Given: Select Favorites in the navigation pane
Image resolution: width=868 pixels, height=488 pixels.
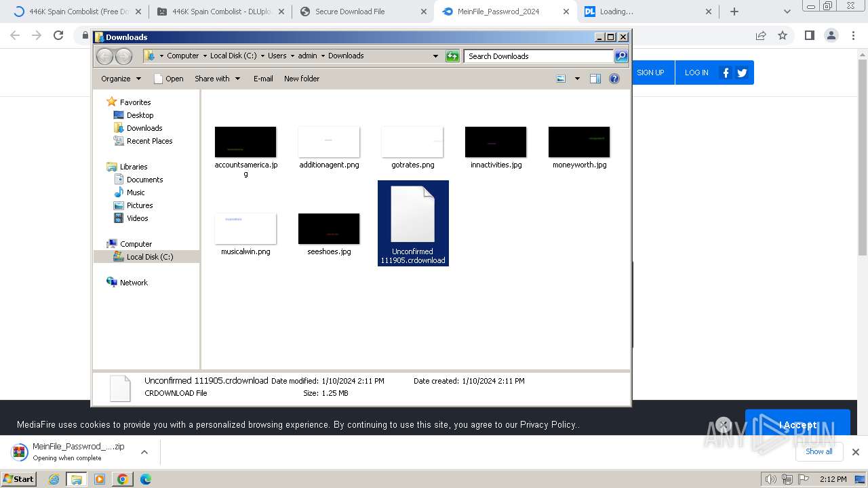Looking at the screenshot, I should [135, 102].
